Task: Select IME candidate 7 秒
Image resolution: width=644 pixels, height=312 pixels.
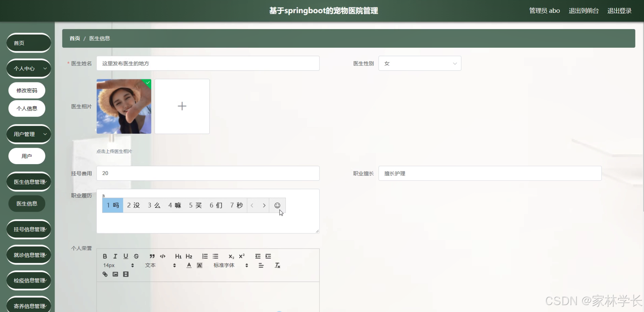Action: [x=237, y=205]
